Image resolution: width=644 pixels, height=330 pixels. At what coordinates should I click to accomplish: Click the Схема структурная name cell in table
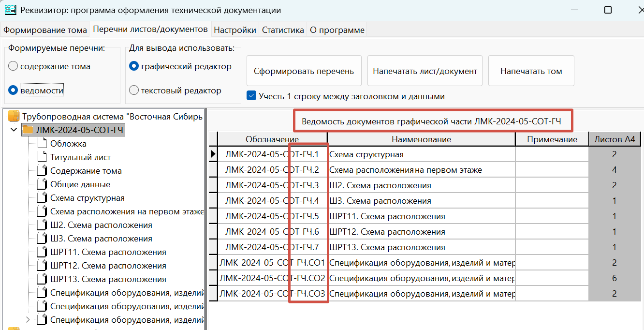pos(421,154)
